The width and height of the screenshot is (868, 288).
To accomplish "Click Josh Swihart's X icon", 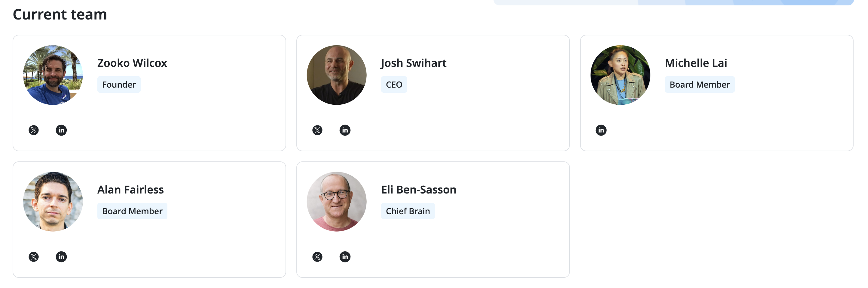I will point(317,130).
